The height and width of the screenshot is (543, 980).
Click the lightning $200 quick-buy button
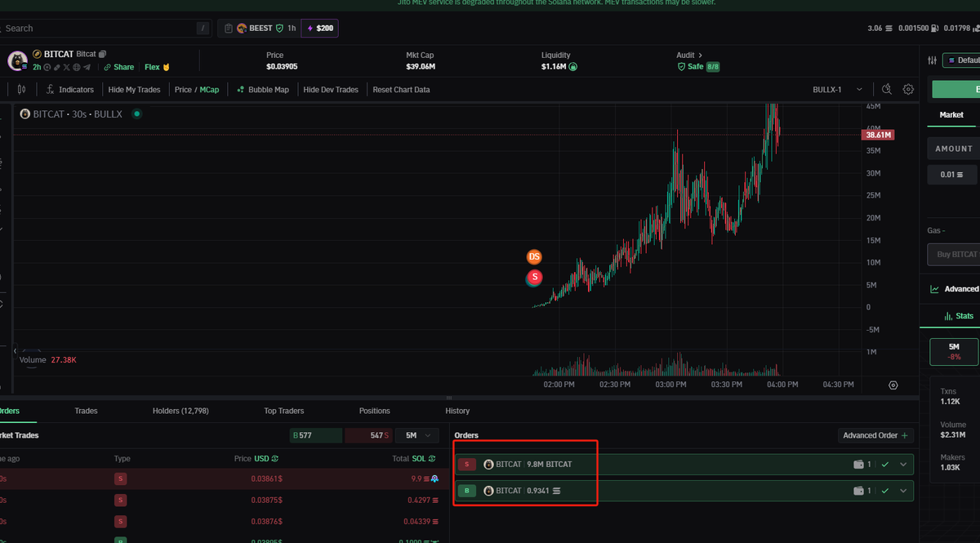pyautogui.click(x=319, y=29)
